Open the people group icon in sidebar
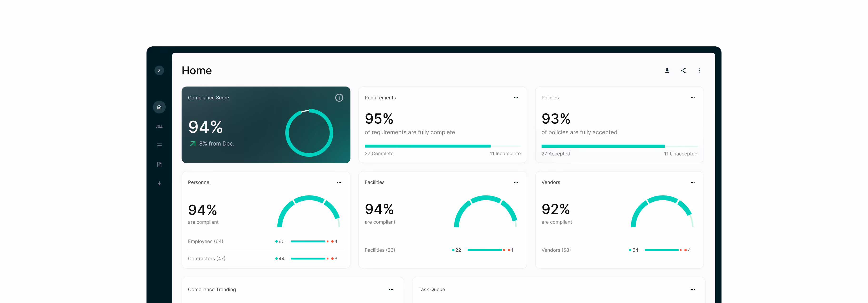868x303 pixels. tap(159, 126)
